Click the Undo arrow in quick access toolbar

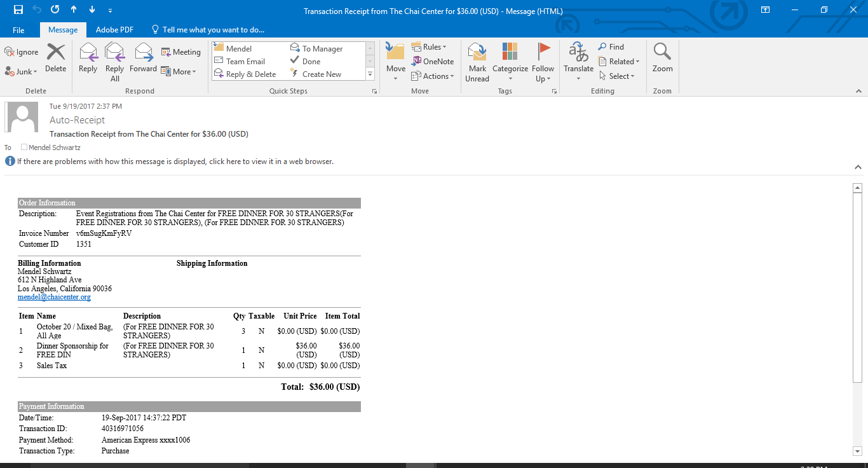[36, 10]
